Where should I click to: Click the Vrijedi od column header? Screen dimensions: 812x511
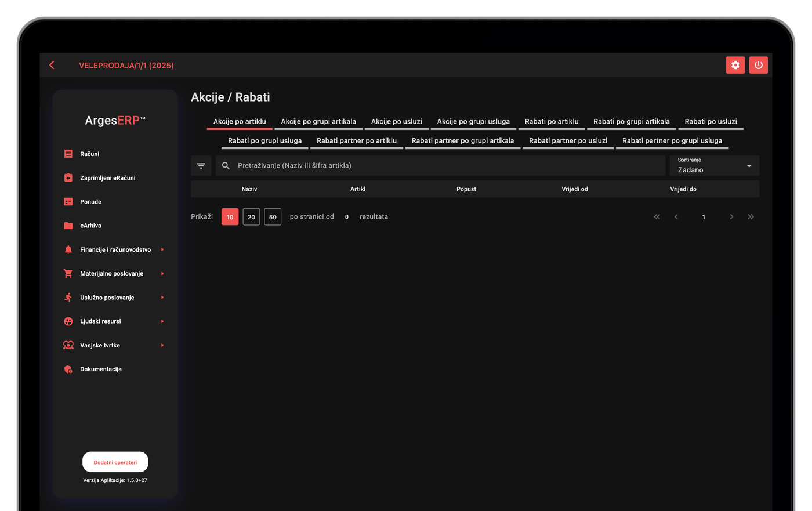point(575,189)
